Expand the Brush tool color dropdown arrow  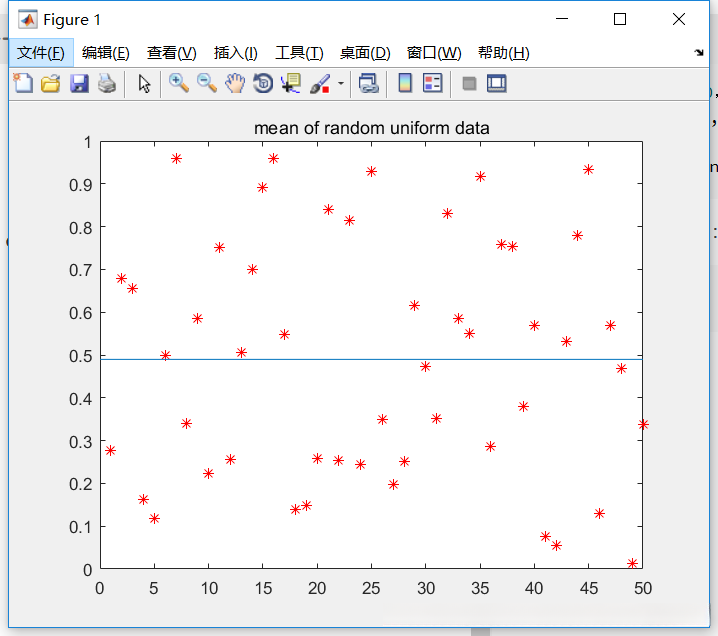click(341, 84)
